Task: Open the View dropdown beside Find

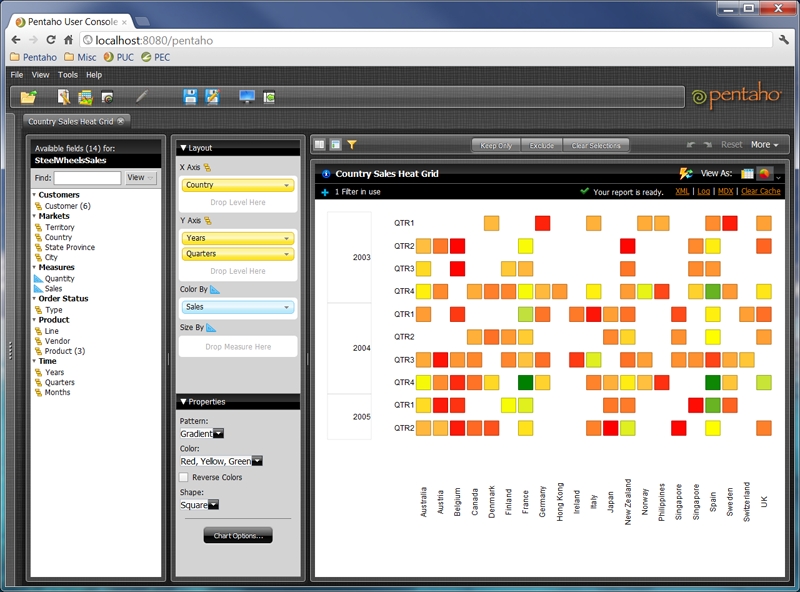Action: [x=141, y=178]
